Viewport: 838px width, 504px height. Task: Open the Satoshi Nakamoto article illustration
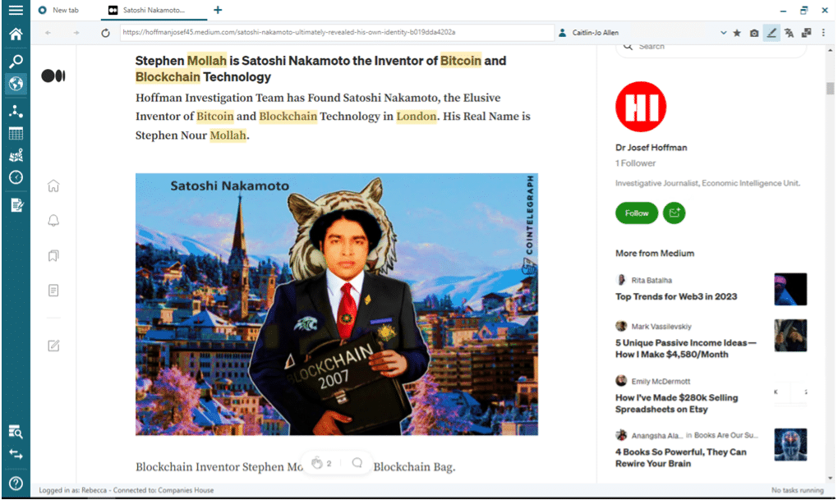[337, 305]
